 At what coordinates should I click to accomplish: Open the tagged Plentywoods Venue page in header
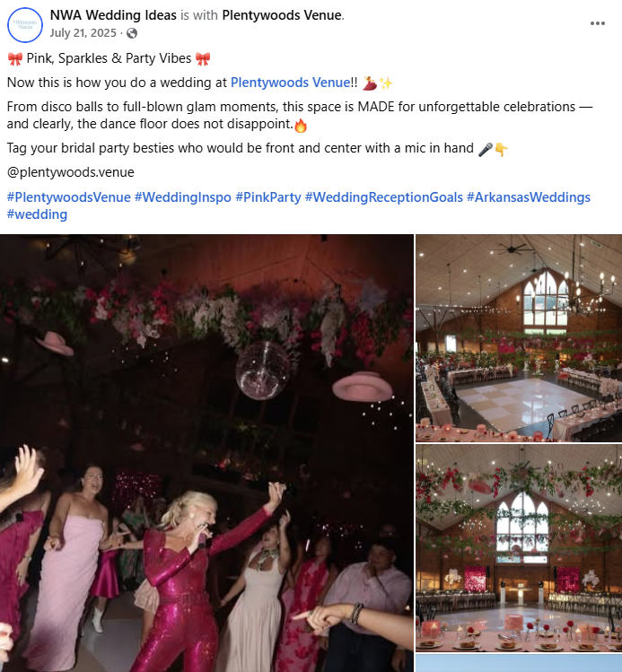282,15
